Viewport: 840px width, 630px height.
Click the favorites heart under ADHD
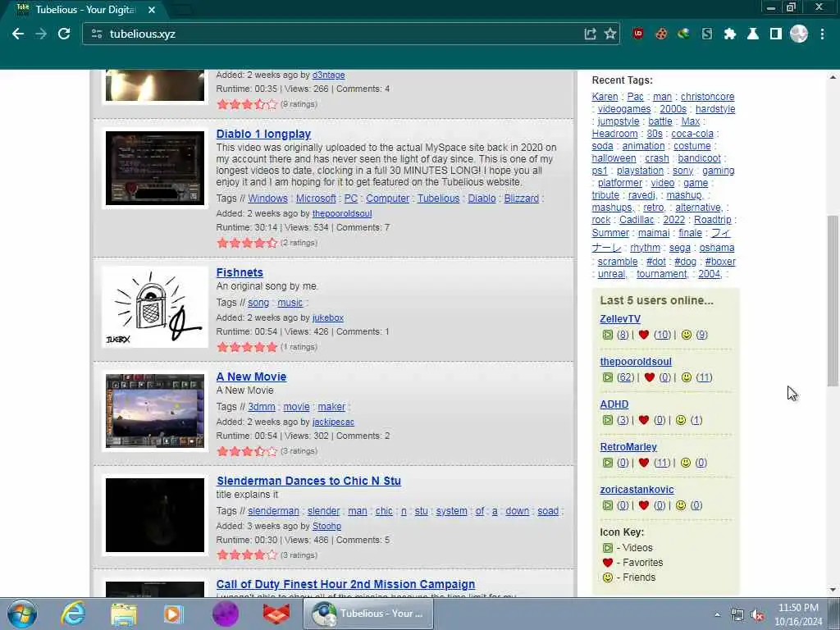tap(644, 420)
